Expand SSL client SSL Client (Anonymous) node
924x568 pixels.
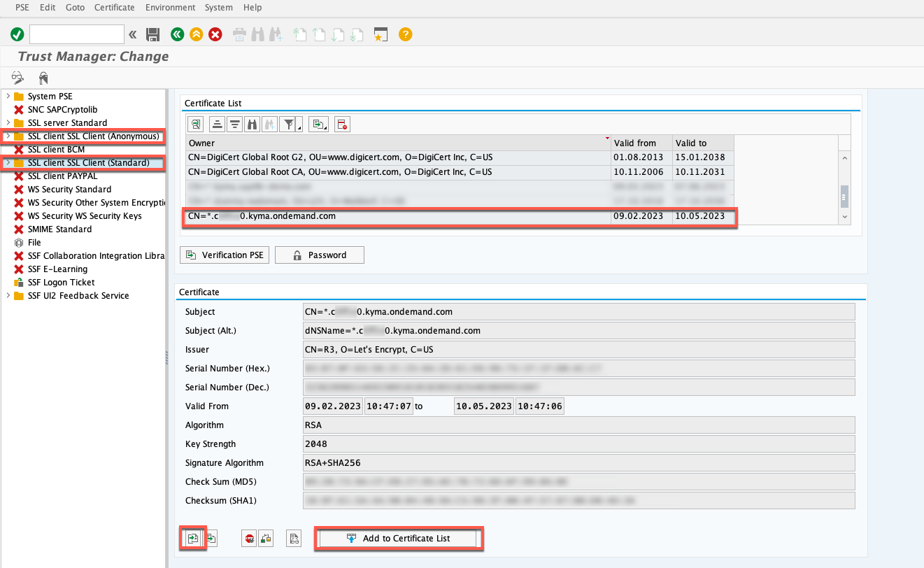click(x=8, y=136)
